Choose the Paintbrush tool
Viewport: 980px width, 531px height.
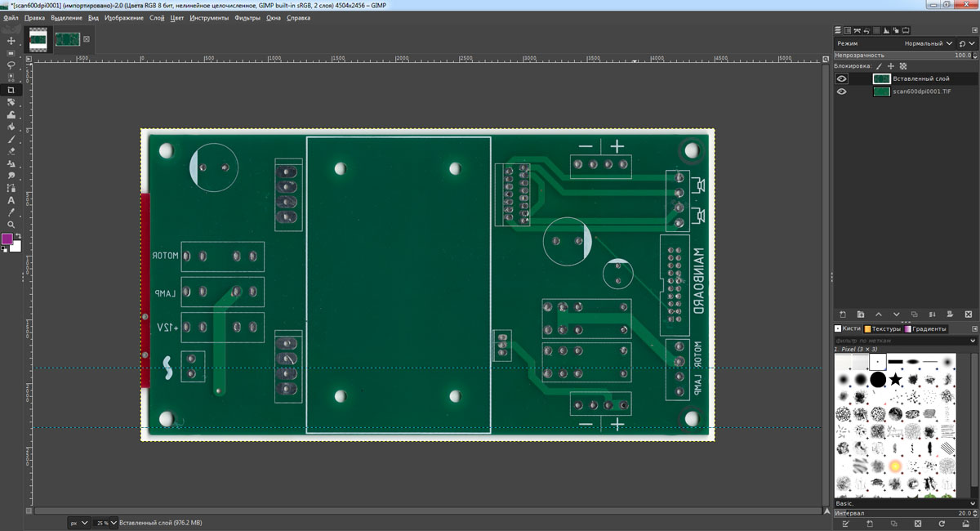(x=11, y=139)
